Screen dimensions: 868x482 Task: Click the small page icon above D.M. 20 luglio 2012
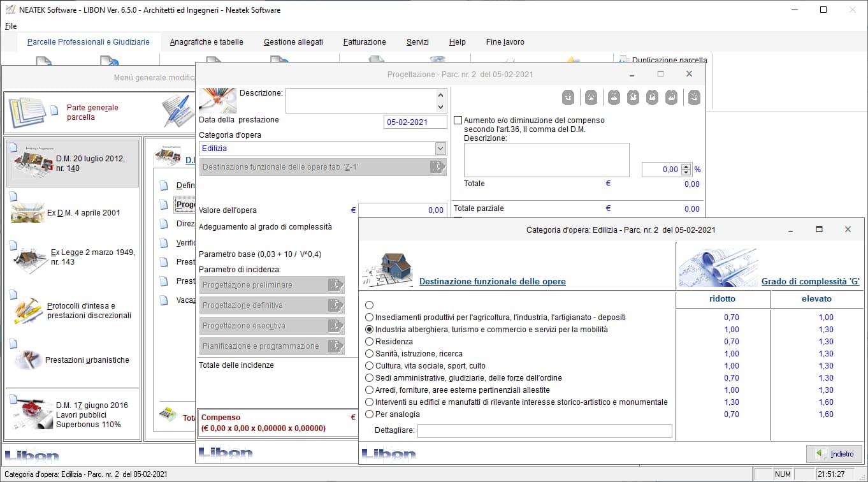coord(13,147)
